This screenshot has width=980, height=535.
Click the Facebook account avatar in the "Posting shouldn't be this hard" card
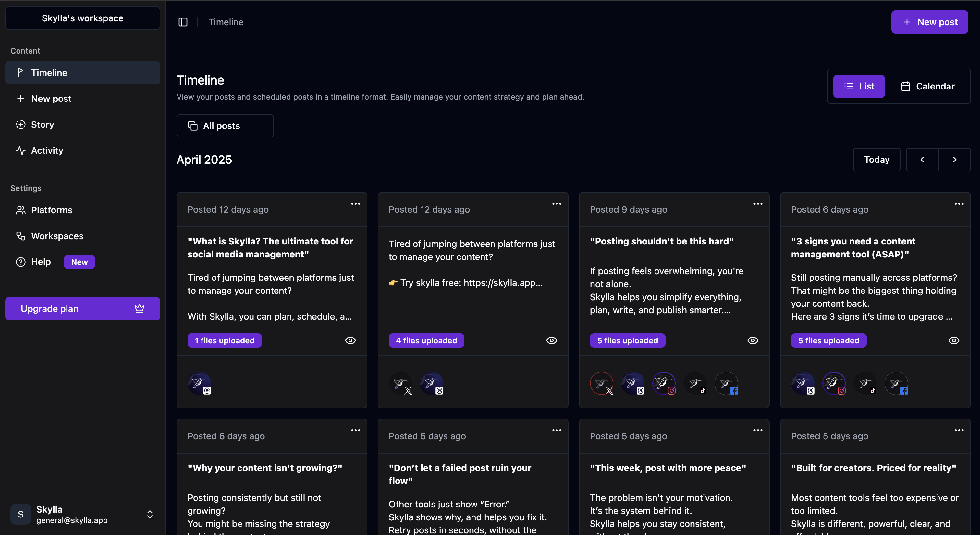coord(726,383)
